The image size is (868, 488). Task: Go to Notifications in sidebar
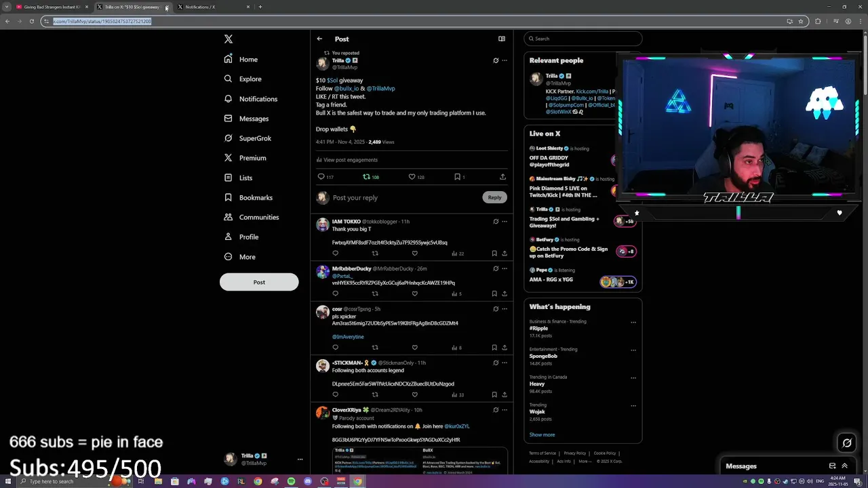pyautogui.click(x=251, y=99)
